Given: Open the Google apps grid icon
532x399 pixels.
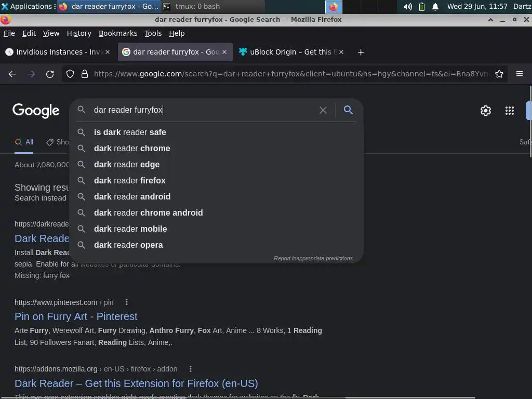Looking at the screenshot, I should click(510, 111).
